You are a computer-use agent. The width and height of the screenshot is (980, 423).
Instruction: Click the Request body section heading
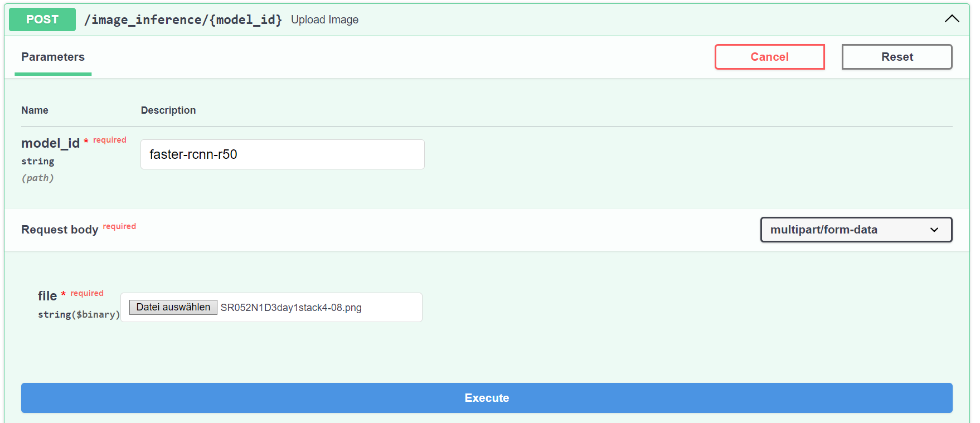point(60,230)
